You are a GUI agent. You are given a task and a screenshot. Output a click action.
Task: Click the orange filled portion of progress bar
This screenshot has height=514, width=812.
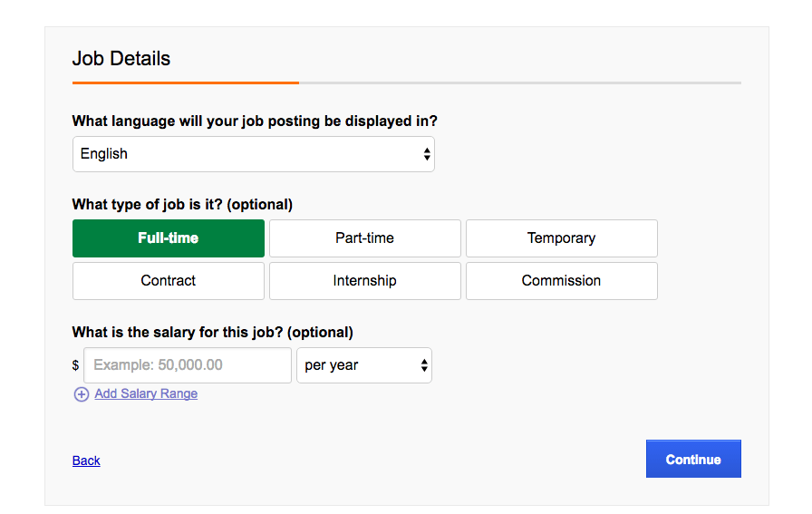[x=186, y=82]
